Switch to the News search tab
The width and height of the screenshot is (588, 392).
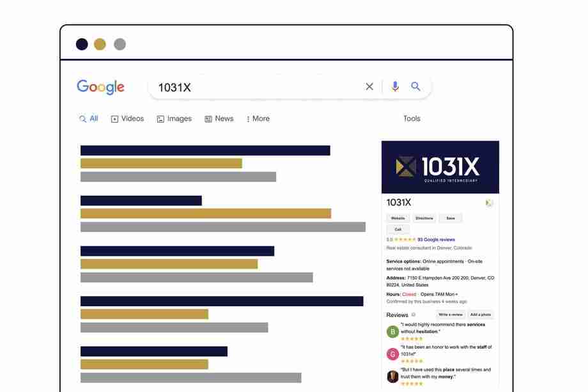[219, 118]
